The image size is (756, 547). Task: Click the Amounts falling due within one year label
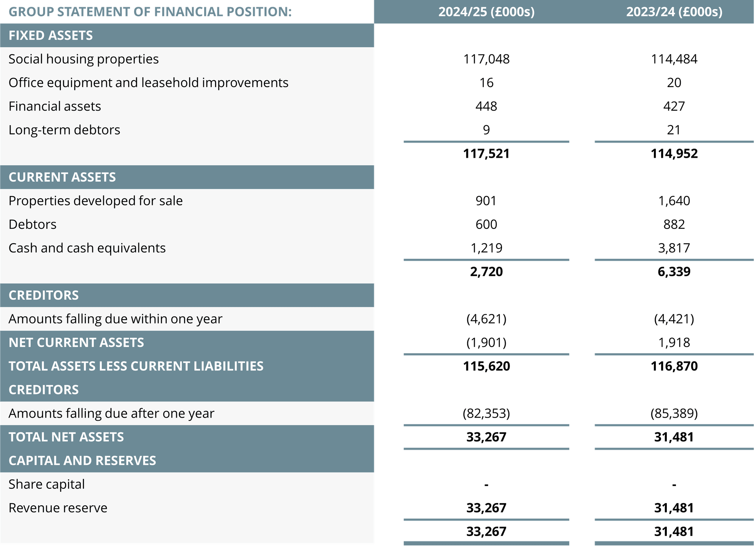[115, 319]
